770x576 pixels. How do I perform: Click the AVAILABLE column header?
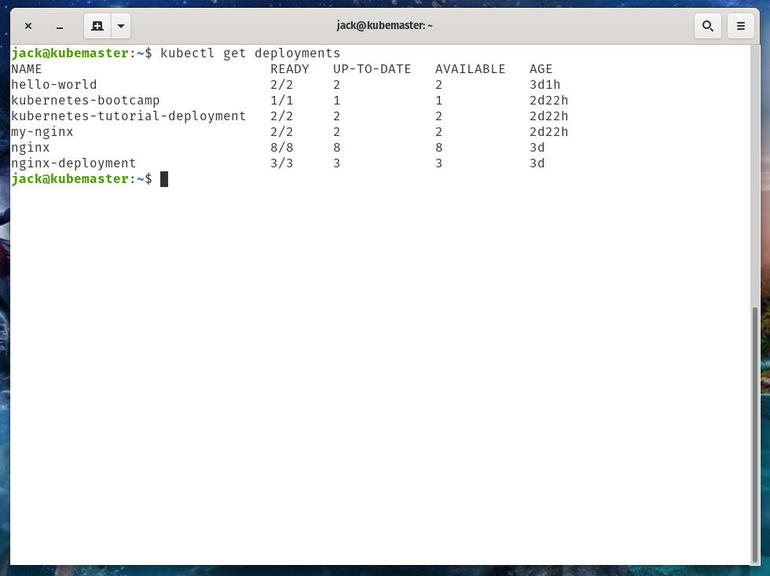pyautogui.click(x=470, y=69)
